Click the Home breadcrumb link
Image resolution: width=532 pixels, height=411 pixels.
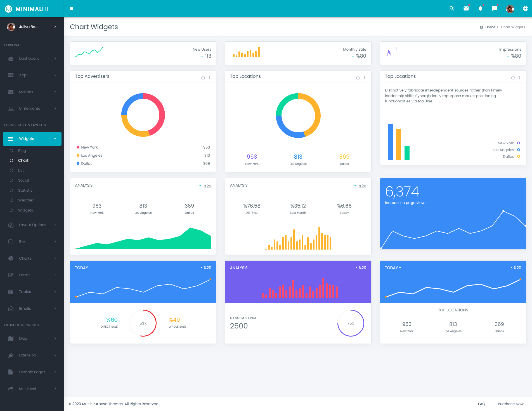point(490,27)
